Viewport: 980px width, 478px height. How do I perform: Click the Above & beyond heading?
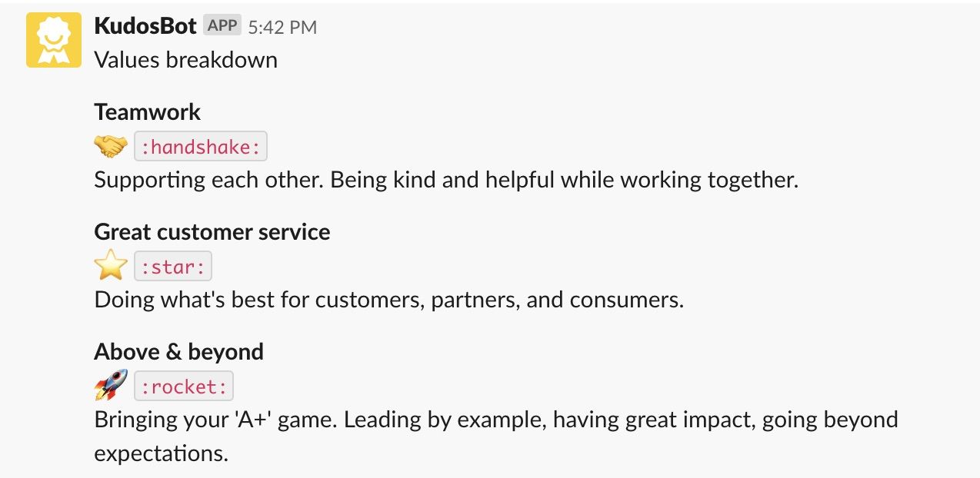click(x=179, y=352)
